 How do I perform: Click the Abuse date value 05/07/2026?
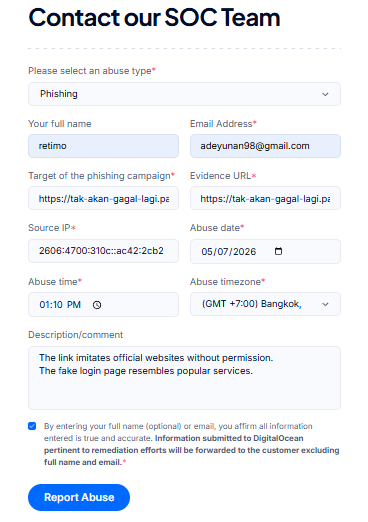229,251
